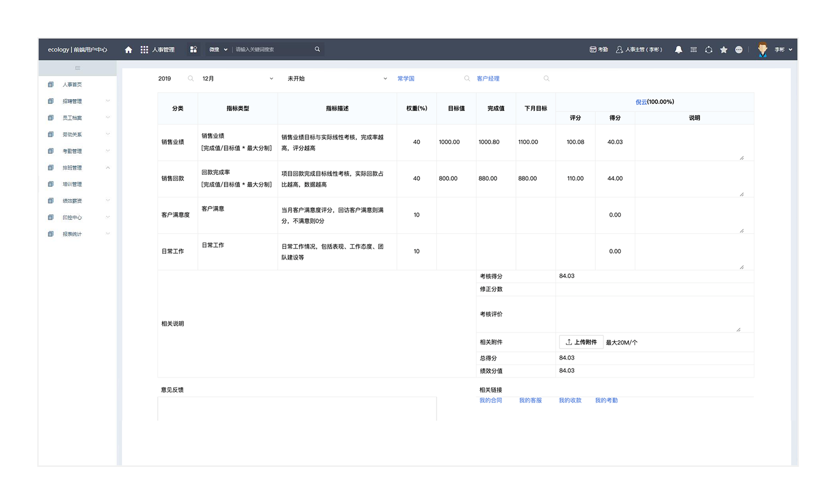Open the 我的客服 link

point(530,400)
